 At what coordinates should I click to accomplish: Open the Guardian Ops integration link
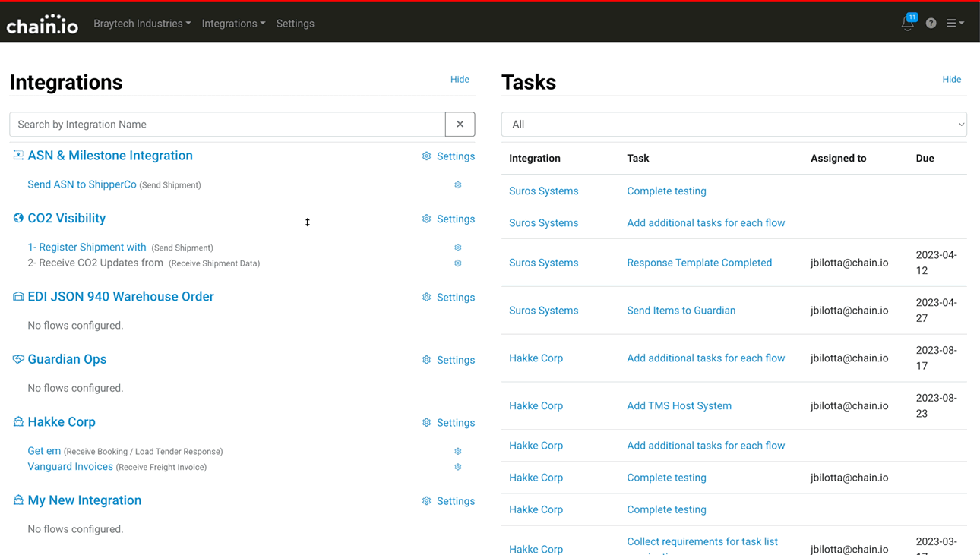67,360
